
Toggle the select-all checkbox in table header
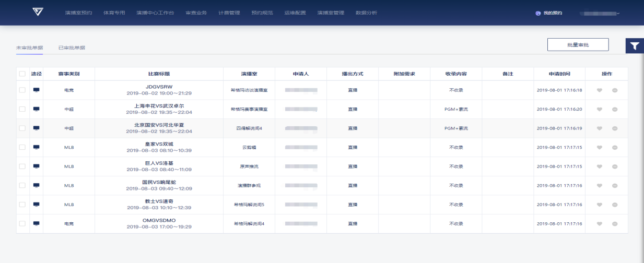pyautogui.click(x=22, y=74)
